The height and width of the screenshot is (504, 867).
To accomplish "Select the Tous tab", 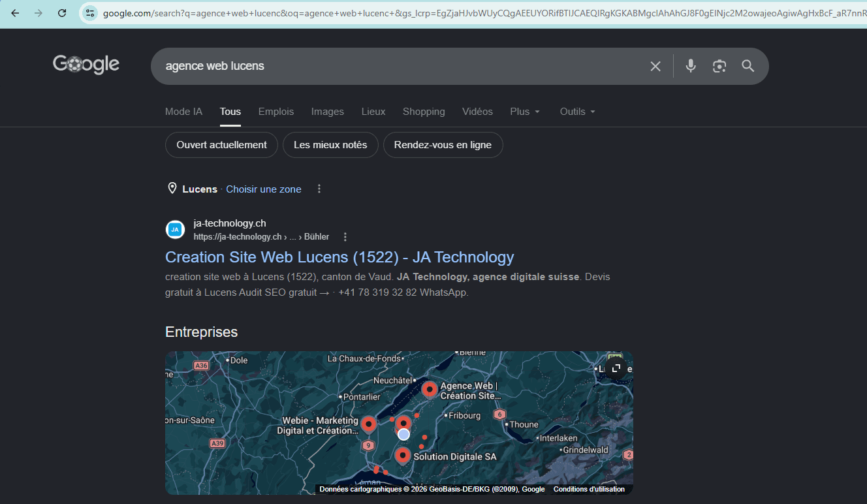I will [x=230, y=112].
